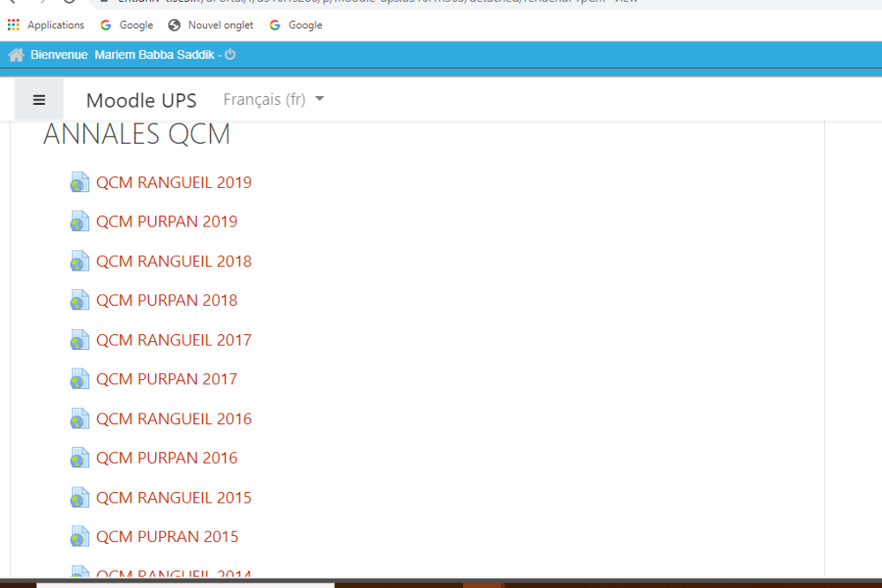Open the hamburger side menu button

(39, 100)
